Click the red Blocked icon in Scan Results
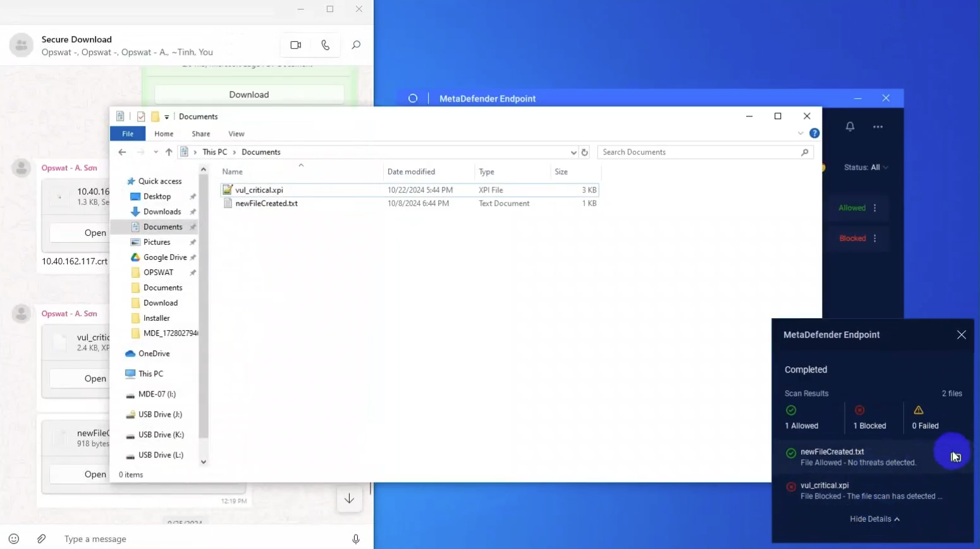Image resolution: width=980 pixels, height=549 pixels. pos(859,410)
